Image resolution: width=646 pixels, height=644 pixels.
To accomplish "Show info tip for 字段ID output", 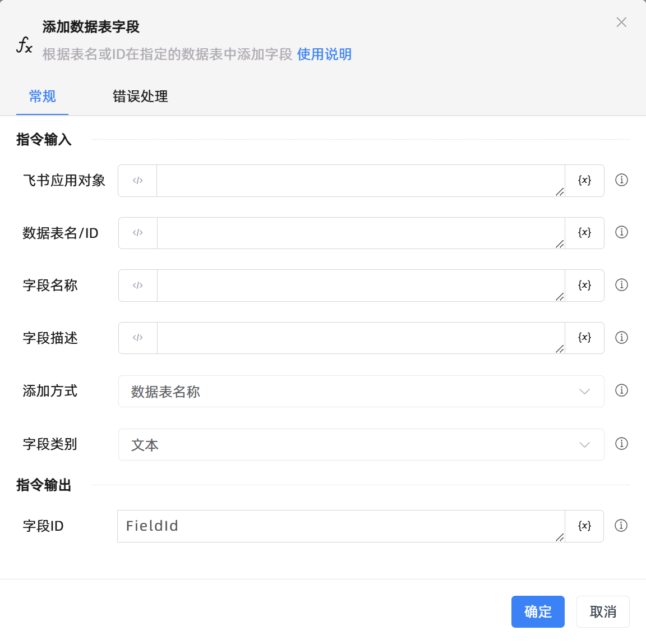I will point(621,525).
